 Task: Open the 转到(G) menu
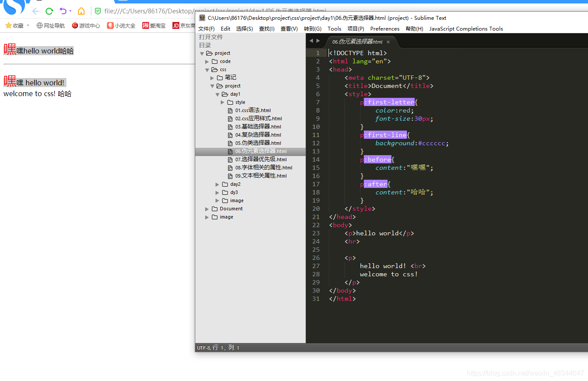pos(313,28)
